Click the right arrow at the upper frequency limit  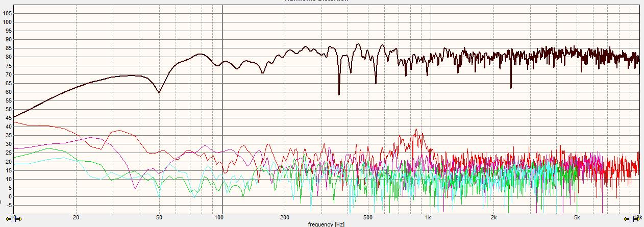click(x=637, y=219)
